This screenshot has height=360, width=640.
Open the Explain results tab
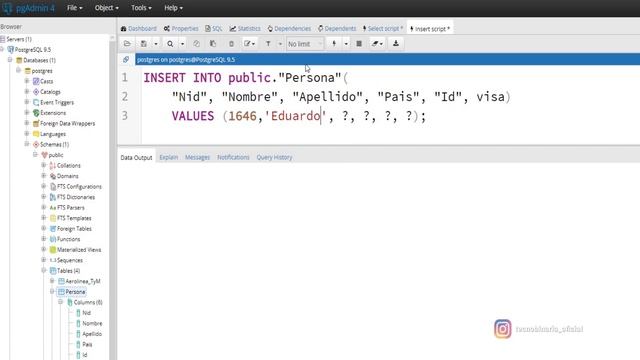(169, 157)
